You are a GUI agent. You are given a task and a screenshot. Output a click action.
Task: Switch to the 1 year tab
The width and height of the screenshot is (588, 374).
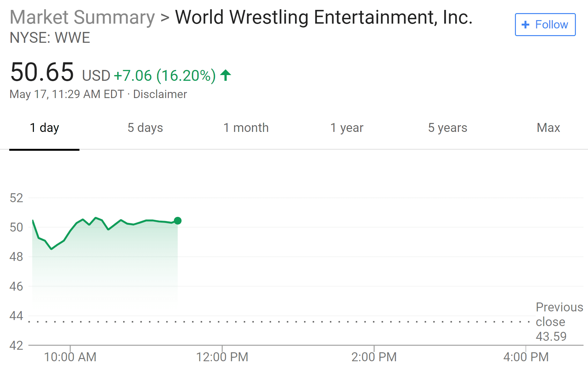pos(347,128)
